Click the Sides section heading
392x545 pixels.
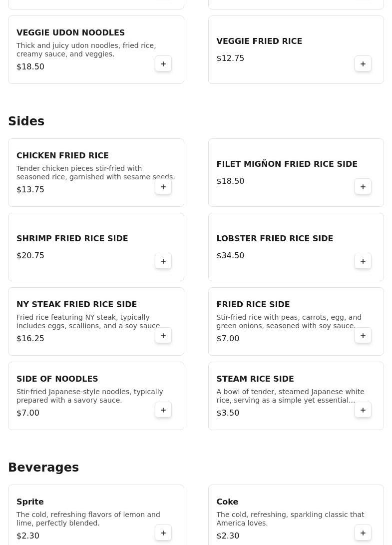26,121
